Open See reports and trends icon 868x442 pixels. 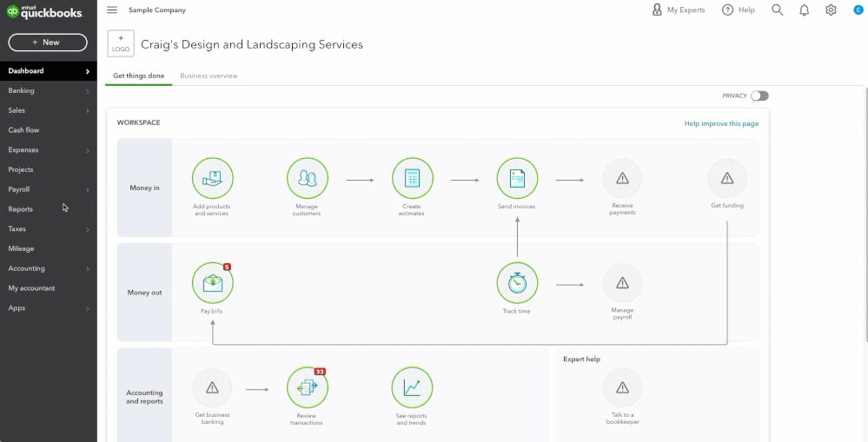click(x=412, y=387)
